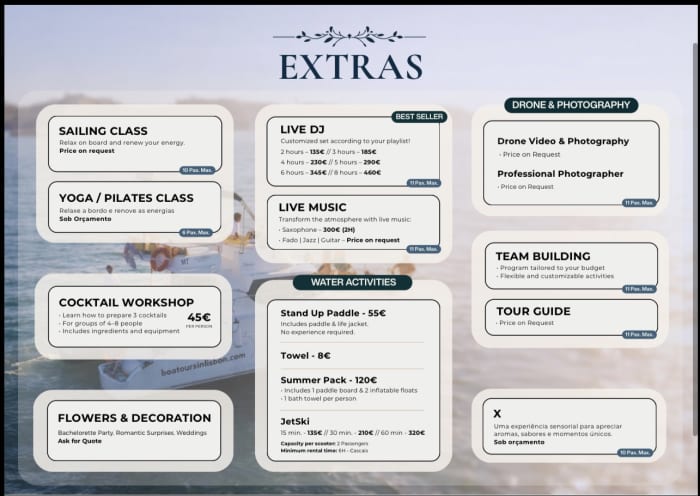Click 'Stand Up Paddle - 55€'
700x496 pixels.
pos(333,313)
